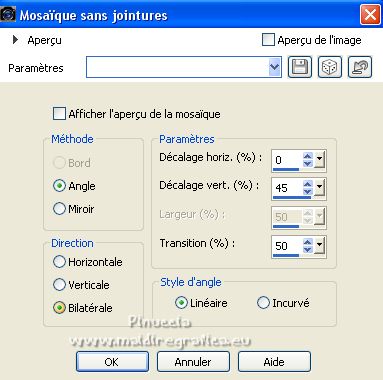Open the Décalage horiz. slider popup arrow
This screenshot has width=383, height=380.
[x=319, y=160]
